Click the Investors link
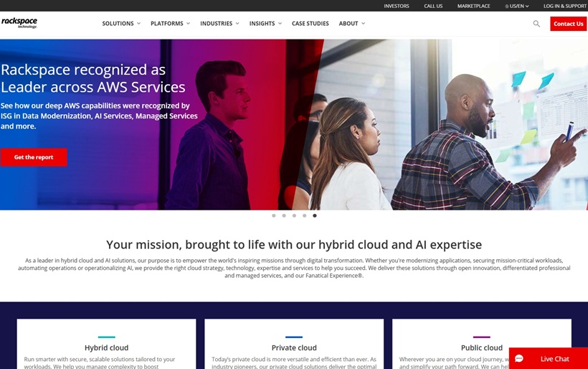Image resolution: width=588 pixels, height=369 pixels. point(397,6)
